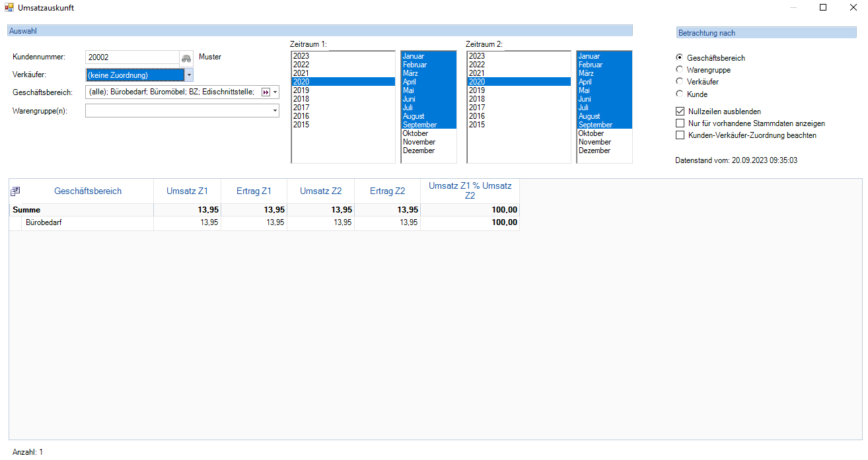The image size is (868, 460).
Task: Open the grid column chooser icon
Action: click(15, 191)
